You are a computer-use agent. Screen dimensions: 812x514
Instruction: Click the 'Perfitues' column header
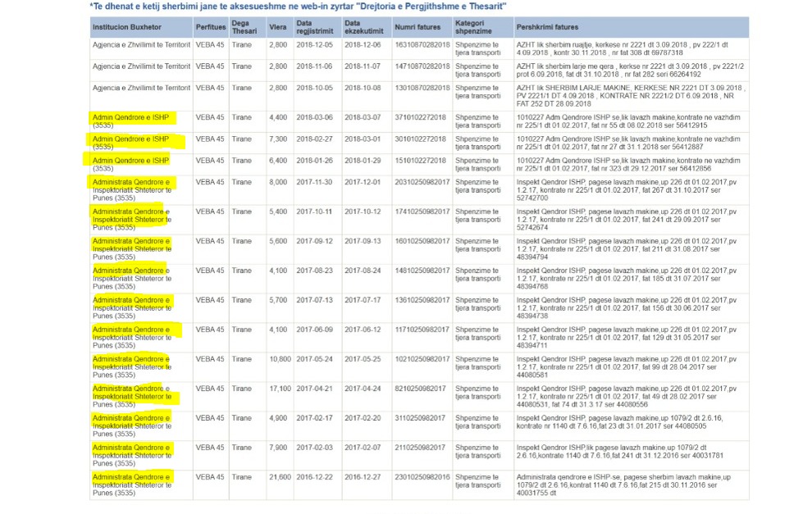click(211, 28)
